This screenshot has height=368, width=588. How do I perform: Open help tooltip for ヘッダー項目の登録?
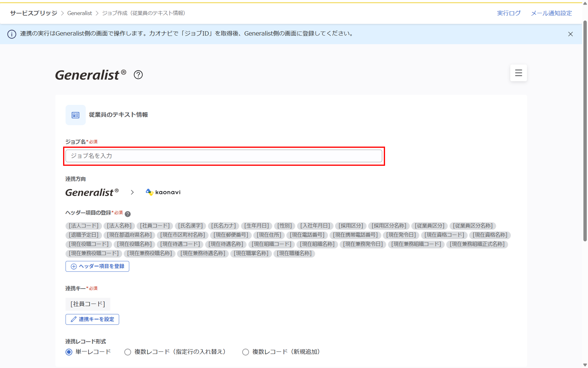(128, 214)
